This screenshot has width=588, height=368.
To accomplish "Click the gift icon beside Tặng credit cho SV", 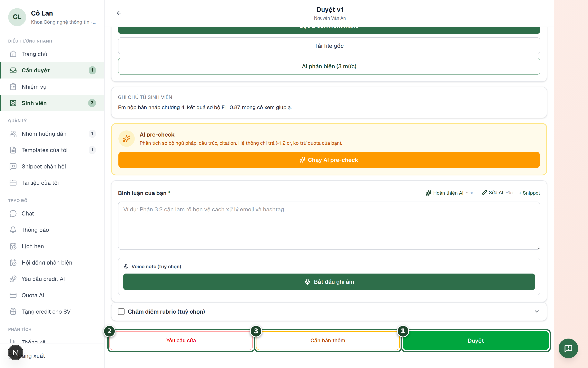I will point(13,312).
